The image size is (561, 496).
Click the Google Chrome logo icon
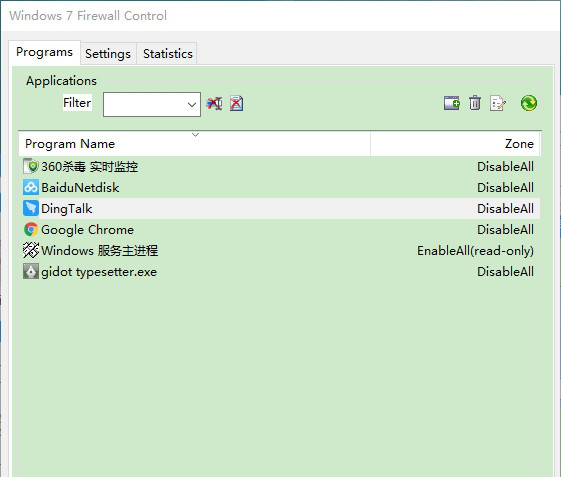(31, 229)
